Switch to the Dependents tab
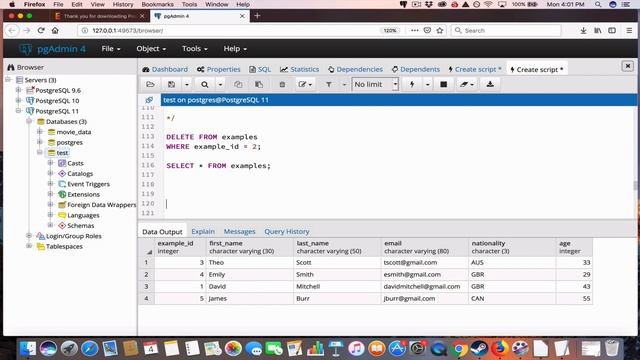 pos(416,69)
